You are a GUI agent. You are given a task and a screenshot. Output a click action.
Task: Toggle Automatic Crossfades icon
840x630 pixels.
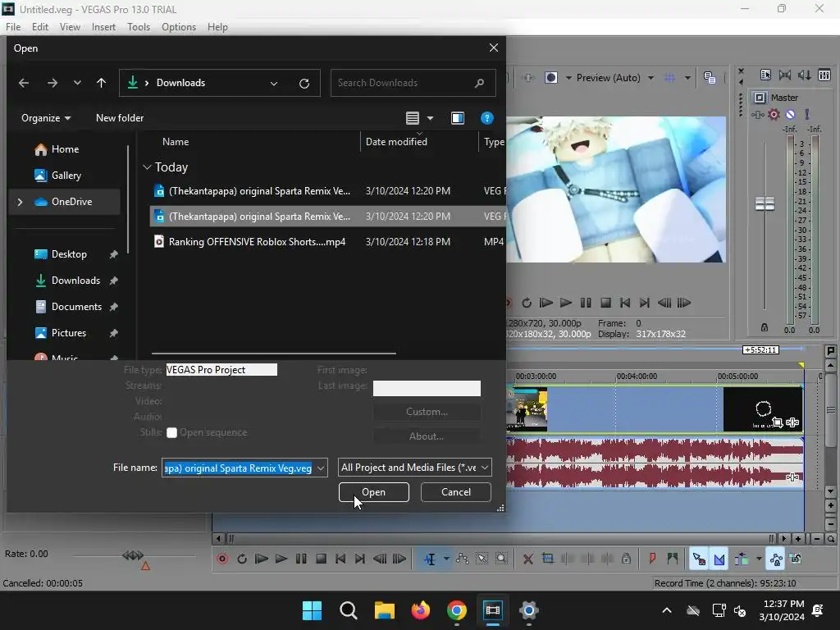coord(719,559)
